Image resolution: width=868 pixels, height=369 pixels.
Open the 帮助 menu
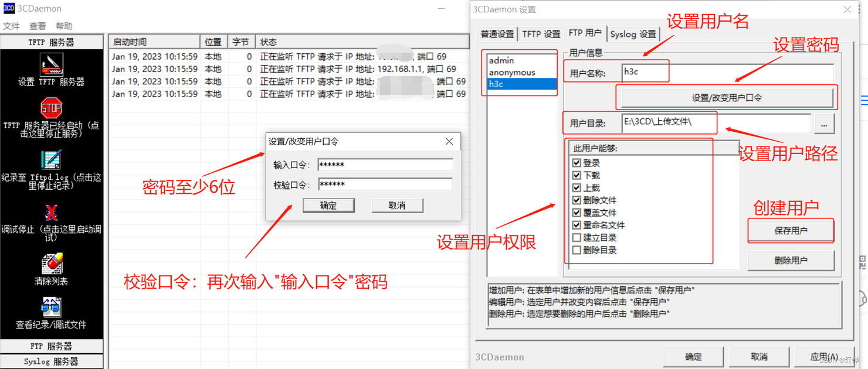pos(64,26)
